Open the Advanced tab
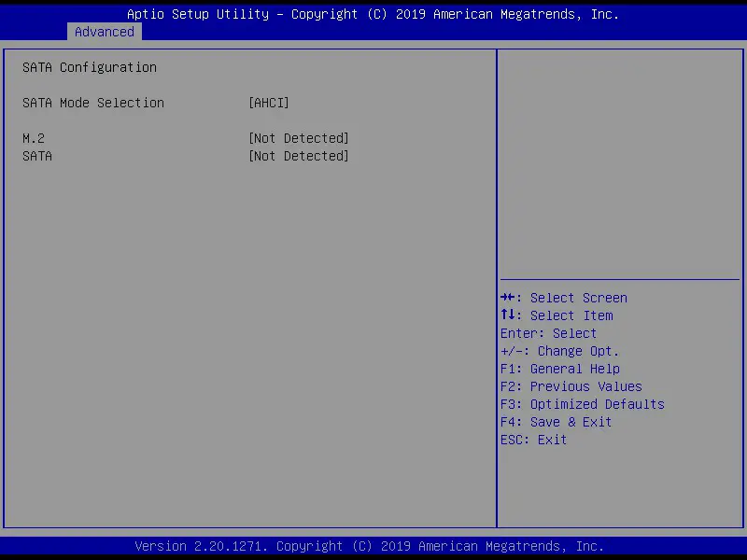Viewport: 747px width, 560px height. click(x=105, y=32)
